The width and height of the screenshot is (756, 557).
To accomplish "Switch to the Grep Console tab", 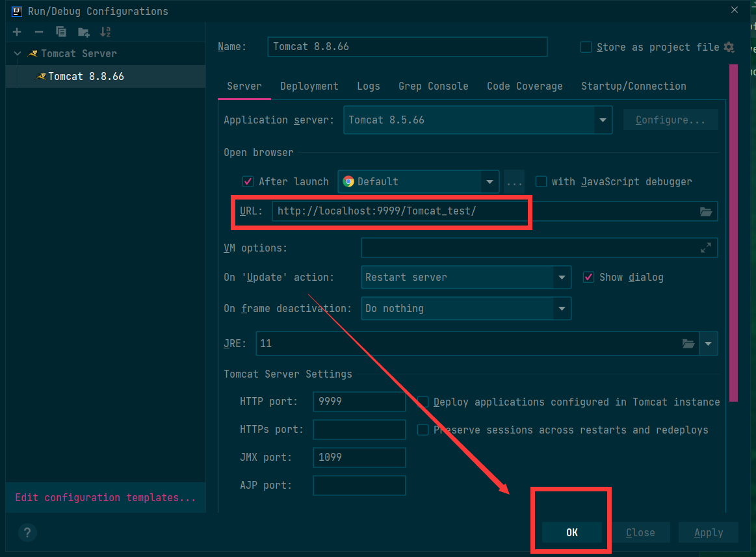I will [x=434, y=86].
